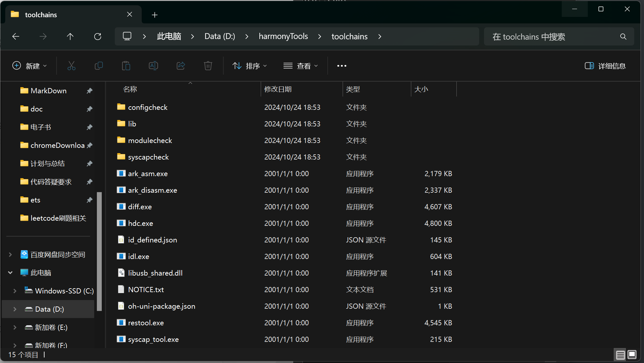Select diff.exe file name
The width and height of the screenshot is (644, 363).
[140, 207]
